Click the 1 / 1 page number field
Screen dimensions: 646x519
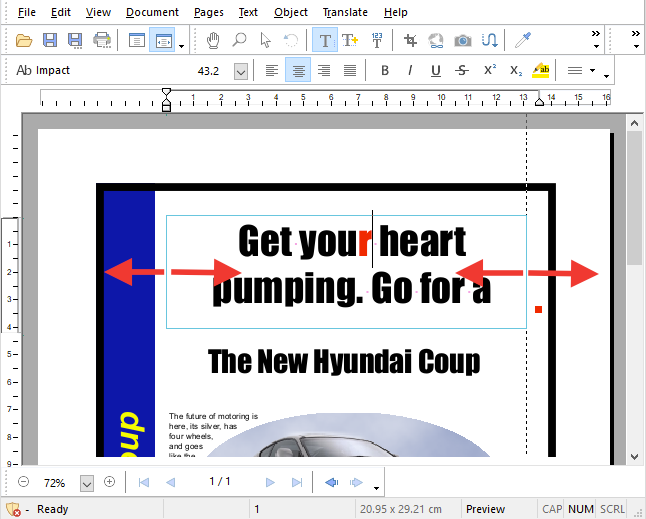coord(220,482)
